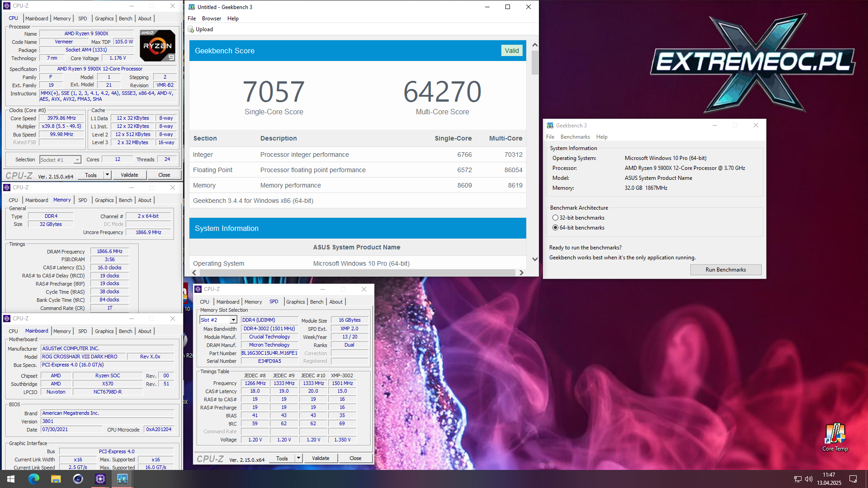
Task: Click the CPU-Z SPD window title icon
Action: tap(198, 289)
